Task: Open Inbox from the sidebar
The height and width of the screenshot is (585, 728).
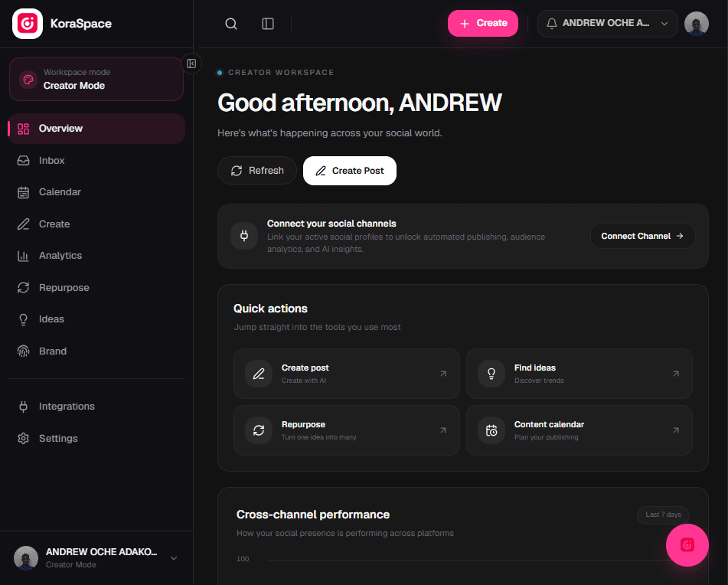Action: point(96,161)
